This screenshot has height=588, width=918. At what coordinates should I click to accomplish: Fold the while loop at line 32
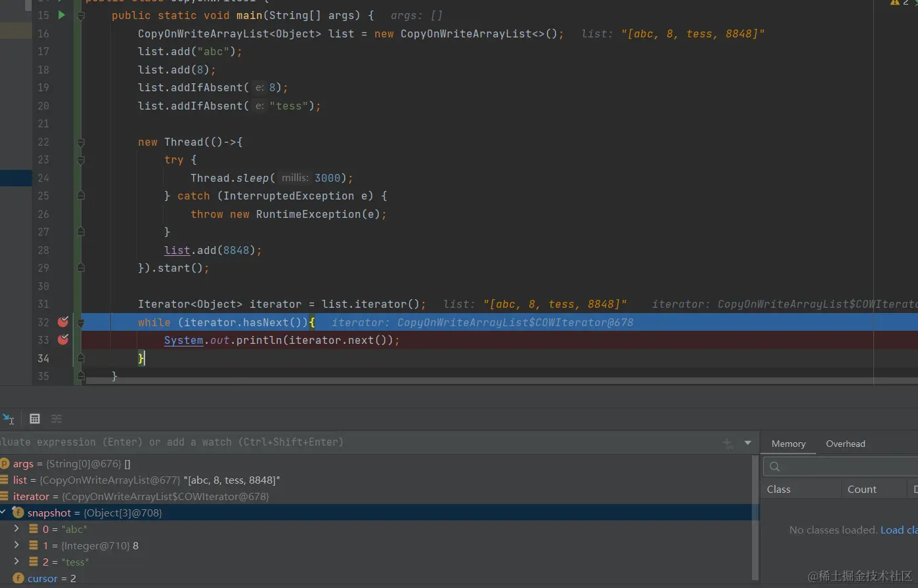[81, 322]
